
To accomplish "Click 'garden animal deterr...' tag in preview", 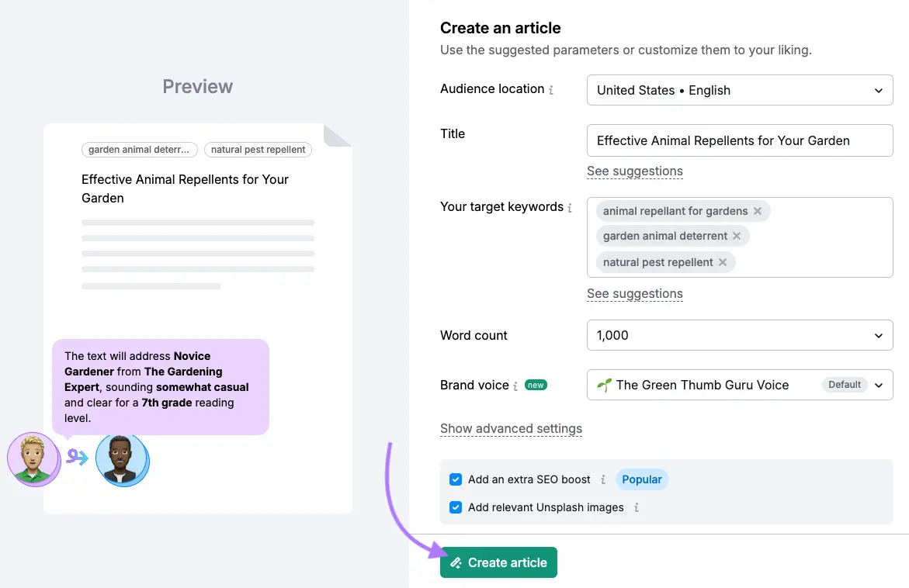I will [x=139, y=150].
